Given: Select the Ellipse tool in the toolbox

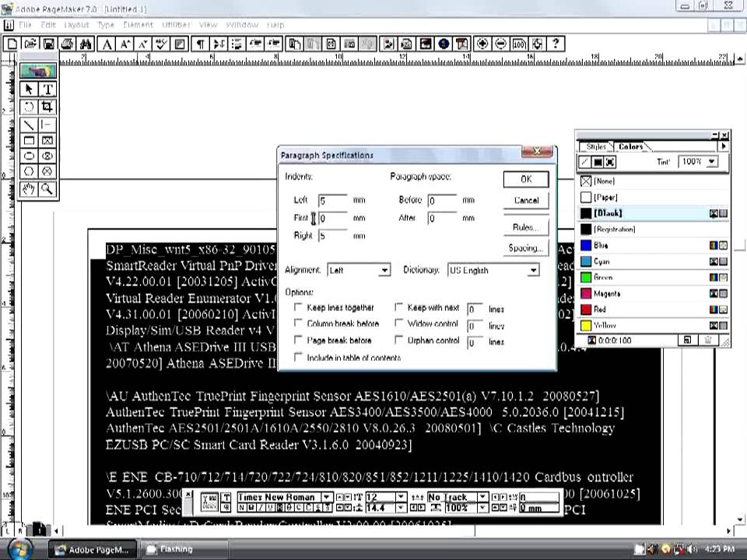Looking at the screenshot, I should coord(29,156).
